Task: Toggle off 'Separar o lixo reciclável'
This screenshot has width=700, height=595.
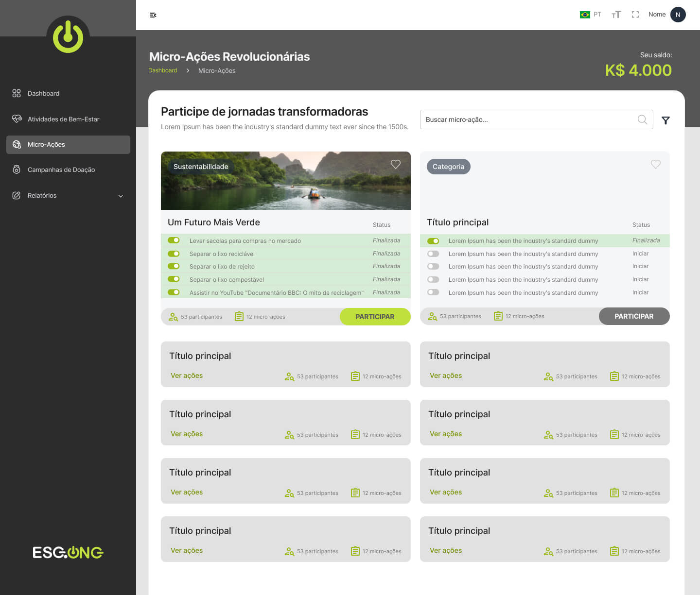Action: (174, 254)
